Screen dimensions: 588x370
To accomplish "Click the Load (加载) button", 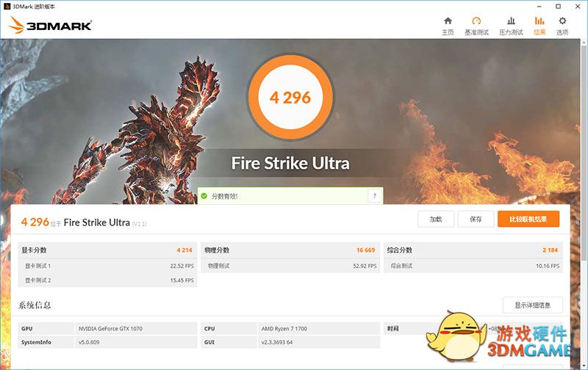I will (x=436, y=219).
